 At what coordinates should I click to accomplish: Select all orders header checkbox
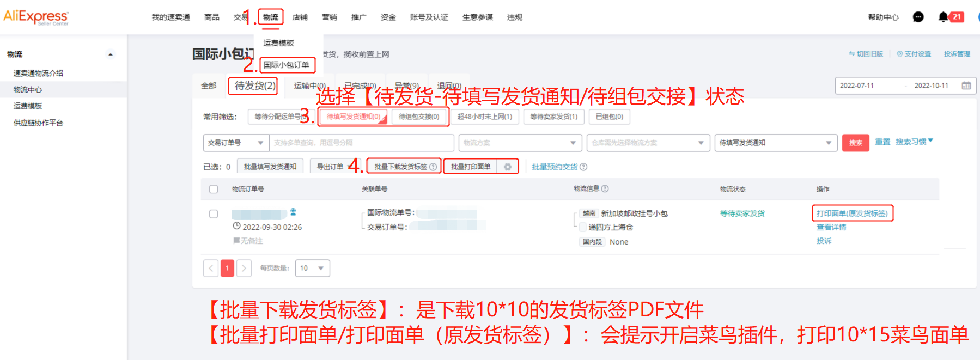coord(214,189)
